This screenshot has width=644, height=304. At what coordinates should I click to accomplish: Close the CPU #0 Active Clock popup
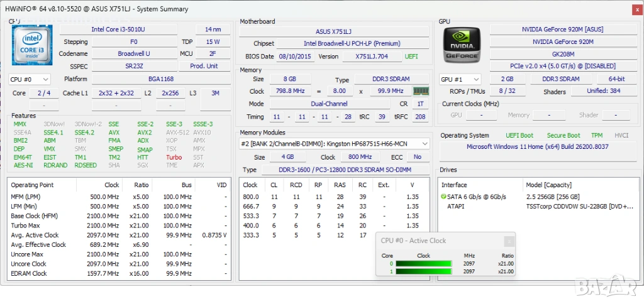(x=509, y=241)
